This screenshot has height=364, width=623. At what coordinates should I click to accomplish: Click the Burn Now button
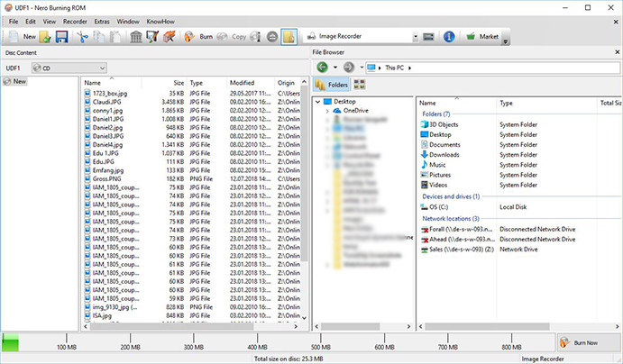(x=589, y=342)
